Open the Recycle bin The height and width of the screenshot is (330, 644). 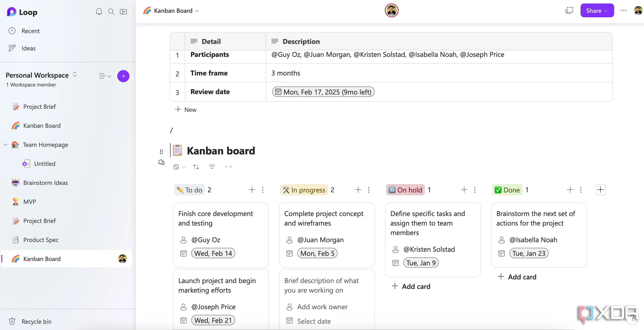36,322
